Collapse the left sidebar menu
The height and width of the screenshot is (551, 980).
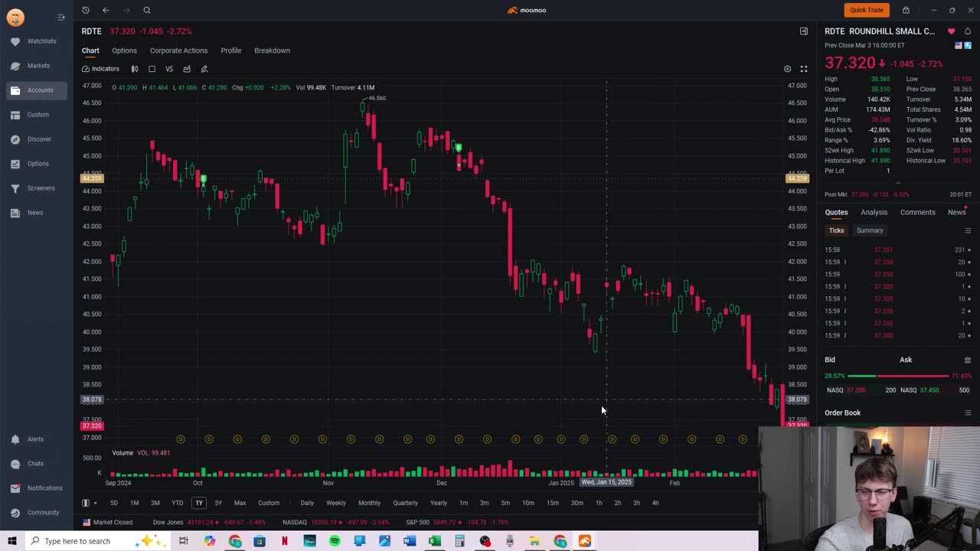click(61, 17)
